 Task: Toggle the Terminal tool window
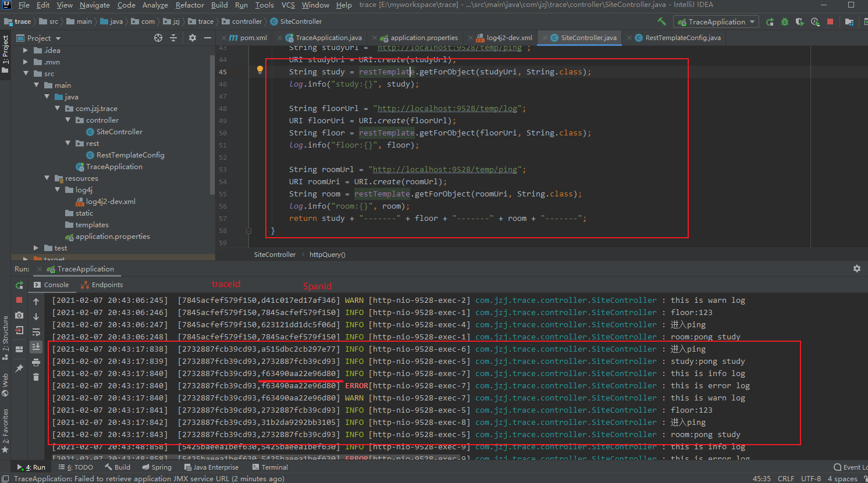[x=270, y=467]
